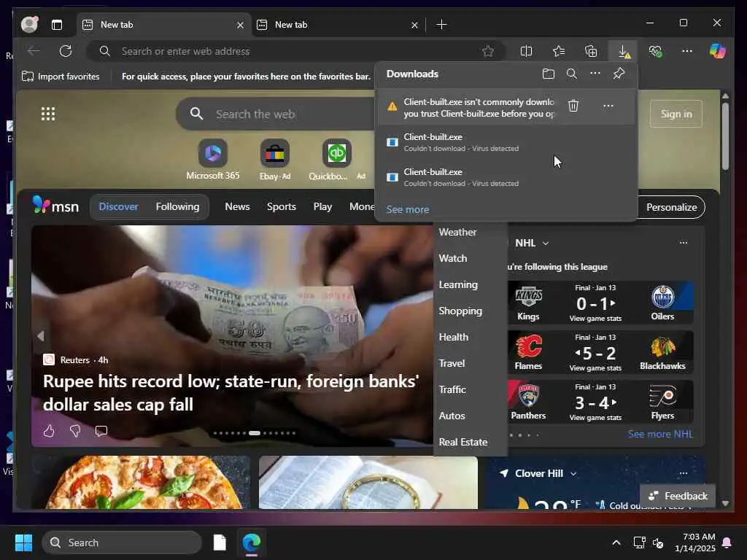
Task: Open the News section
Action: pyautogui.click(x=237, y=206)
